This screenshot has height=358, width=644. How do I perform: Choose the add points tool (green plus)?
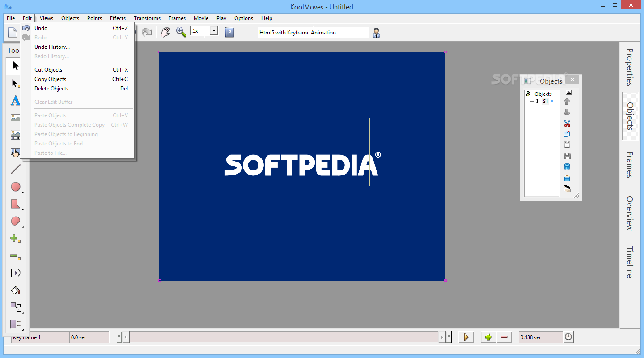click(x=16, y=239)
